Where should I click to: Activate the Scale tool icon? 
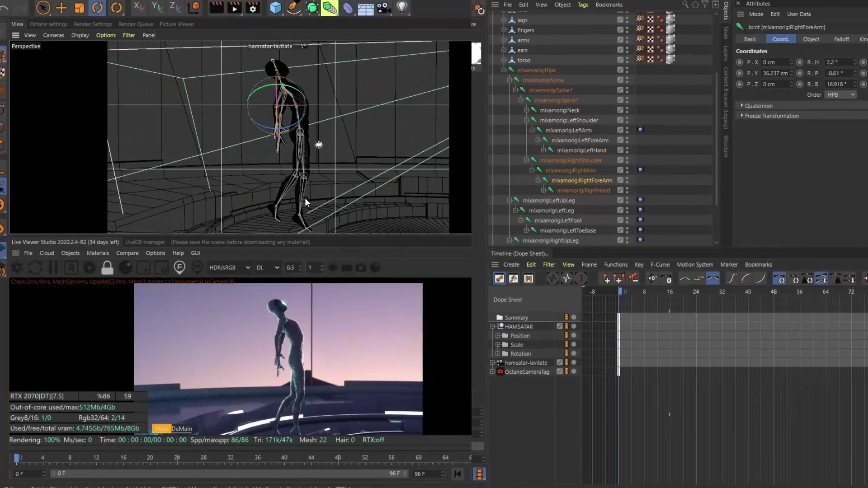click(x=79, y=8)
